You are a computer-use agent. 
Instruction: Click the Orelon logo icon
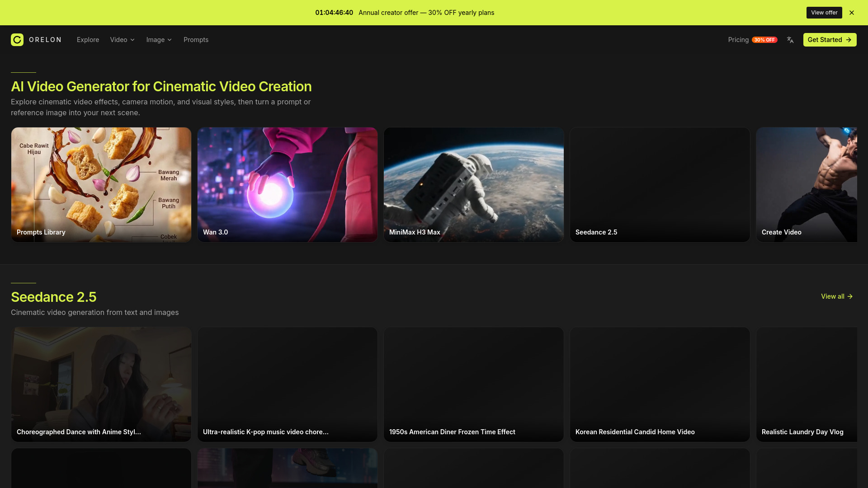click(x=17, y=40)
